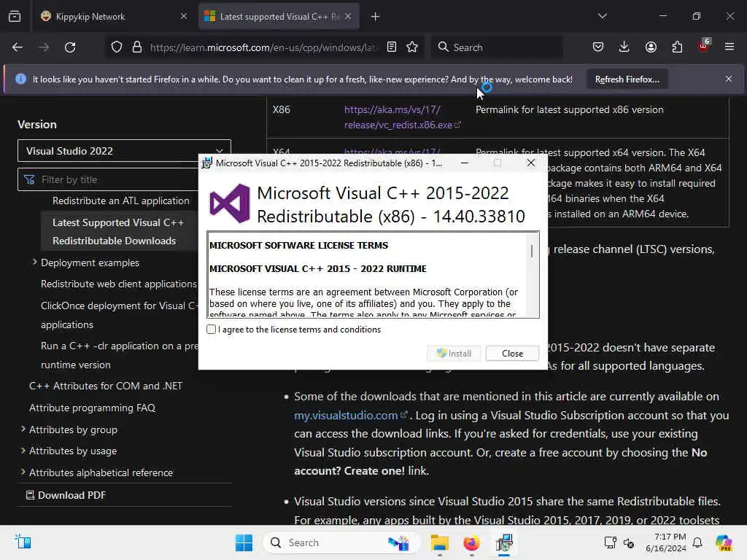Image resolution: width=747 pixels, height=560 pixels.
Task: Open the Firefox hamburger menu
Action: pos(729,47)
